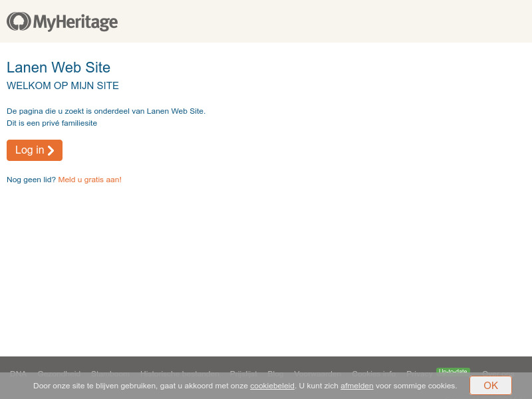Click the Lanen Web Site heading

pyautogui.click(x=59, y=67)
